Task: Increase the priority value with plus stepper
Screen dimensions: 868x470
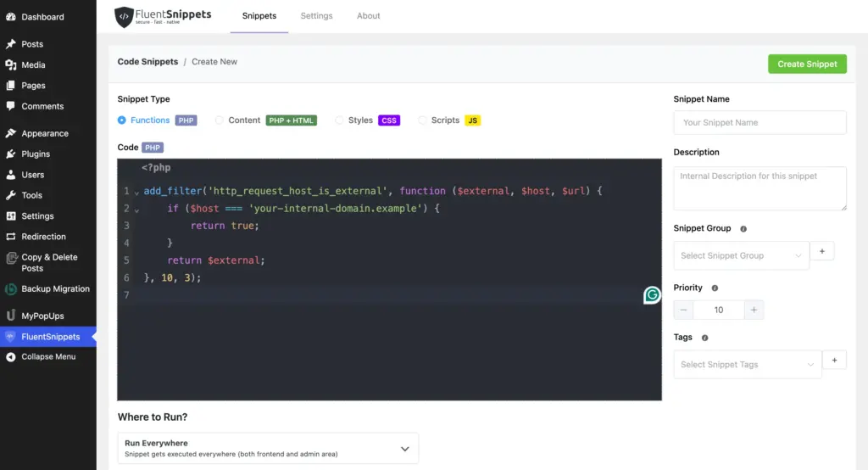Action: 754,311
